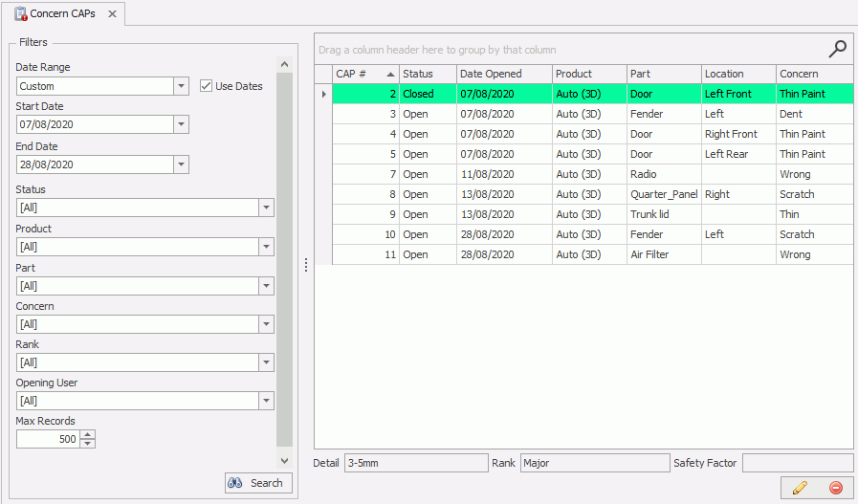Click the Concern CAPs tab icon
This screenshot has height=504, width=858.
[x=20, y=14]
